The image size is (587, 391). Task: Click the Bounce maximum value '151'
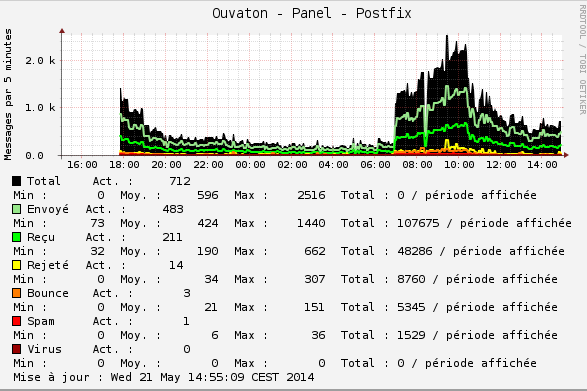pyautogui.click(x=314, y=307)
